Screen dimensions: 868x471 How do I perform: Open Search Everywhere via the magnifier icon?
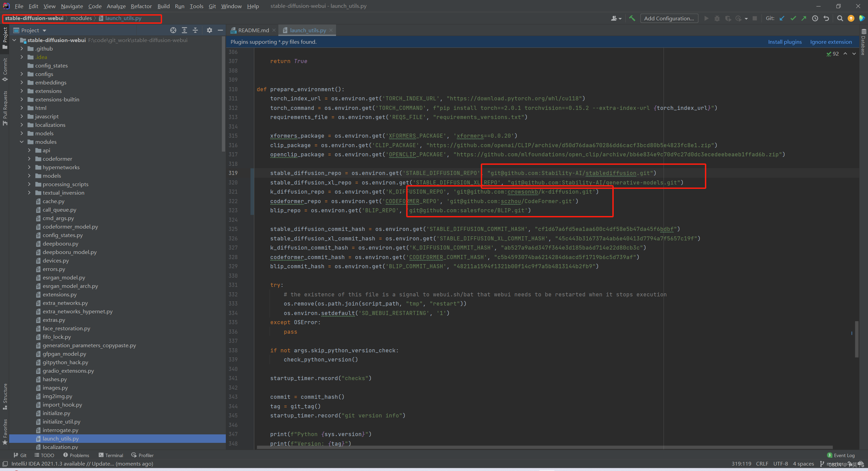pos(840,18)
